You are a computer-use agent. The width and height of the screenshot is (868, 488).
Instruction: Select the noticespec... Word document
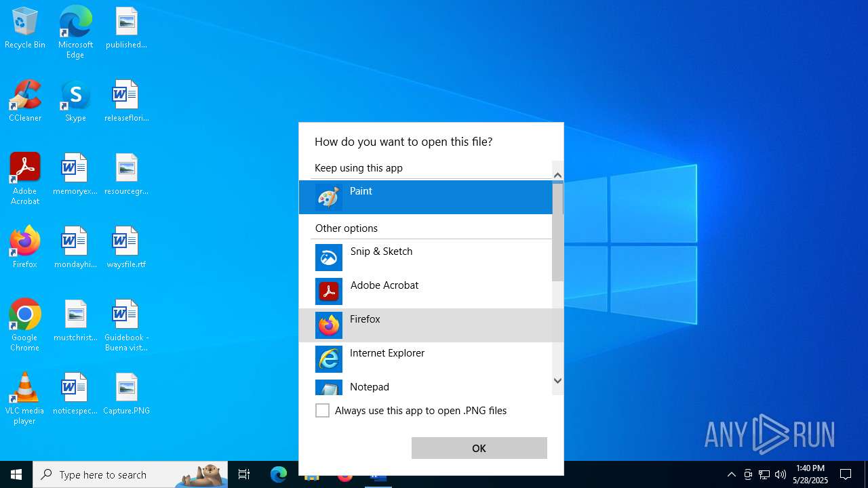[x=75, y=394]
